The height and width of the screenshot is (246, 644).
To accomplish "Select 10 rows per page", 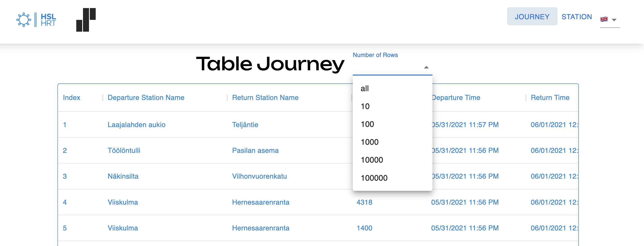I will 365,106.
